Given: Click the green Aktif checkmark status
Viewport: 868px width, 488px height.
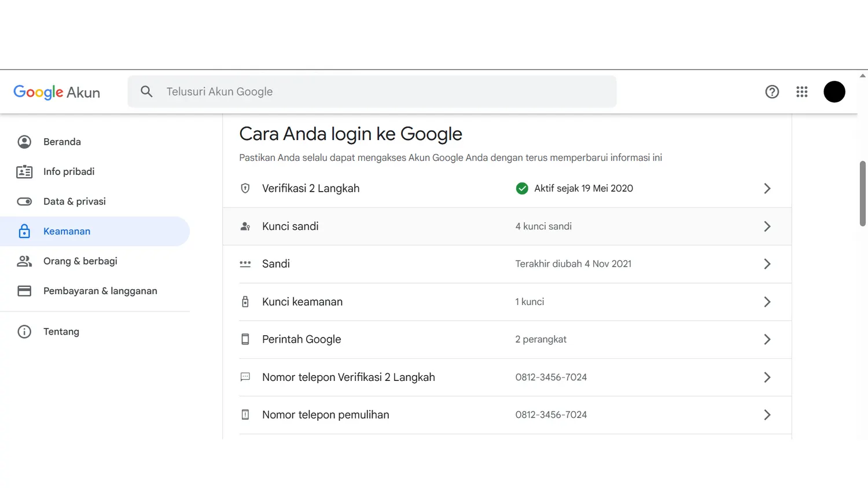Looking at the screenshot, I should pyautogui.click(x=522, y=188).
